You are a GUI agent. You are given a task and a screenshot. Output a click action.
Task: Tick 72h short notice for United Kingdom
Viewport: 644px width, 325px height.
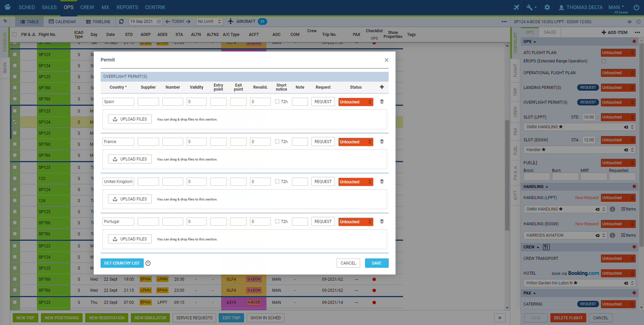277,182
